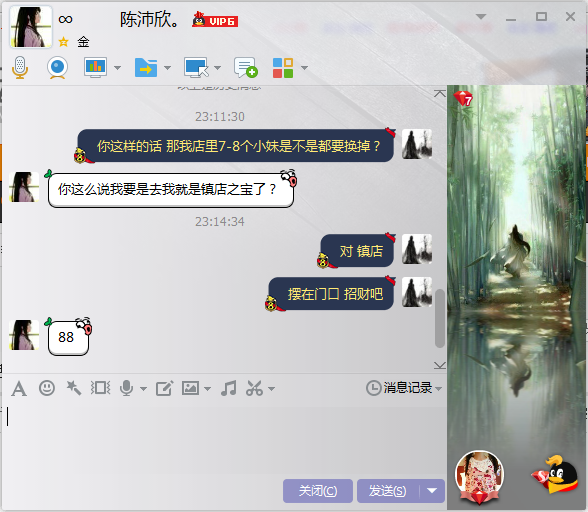Click message about 7-8个小妹
This screenshot has height=512, width=588.
235,146
